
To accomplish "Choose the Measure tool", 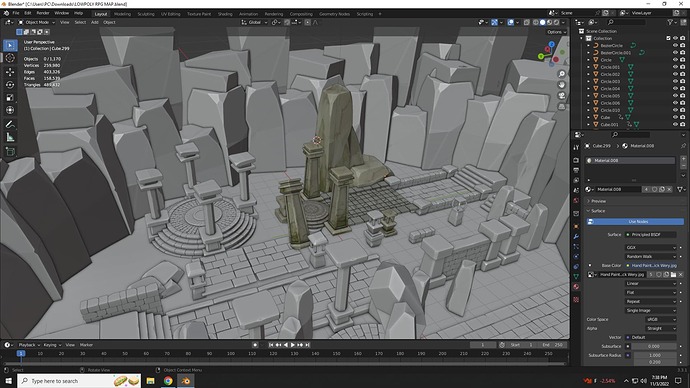I will [x=10, y=137].
